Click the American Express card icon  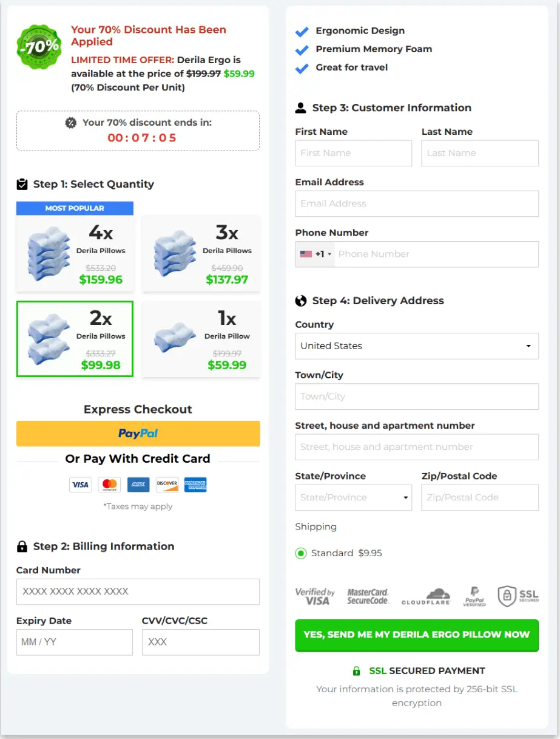tap(195, 485)
